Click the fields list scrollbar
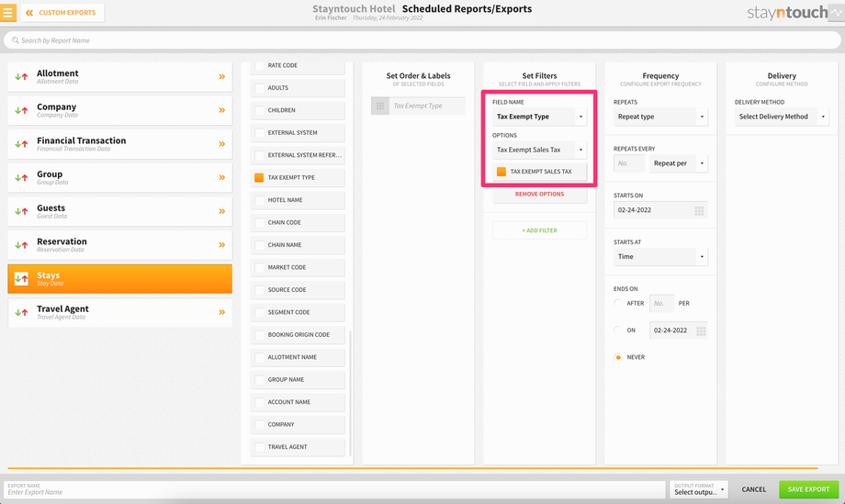The width and height of the screenshot is (845, 504). [350, 393]
